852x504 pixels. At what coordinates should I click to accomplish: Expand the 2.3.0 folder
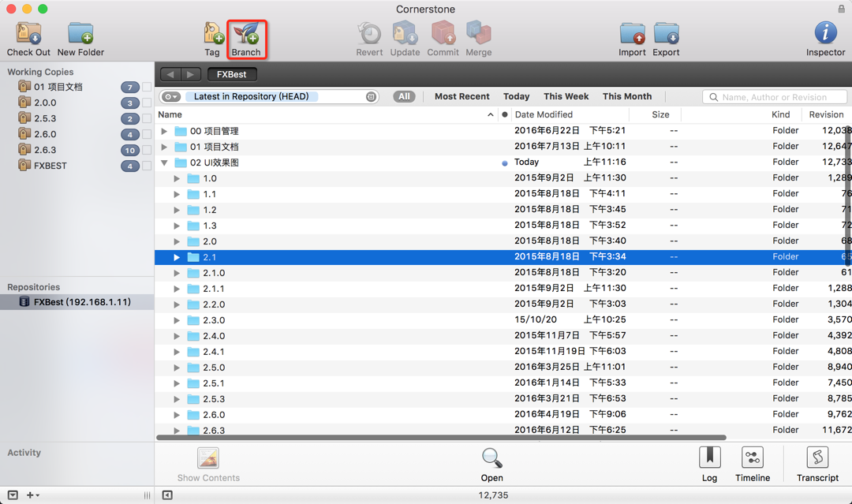tap(177, 320)
